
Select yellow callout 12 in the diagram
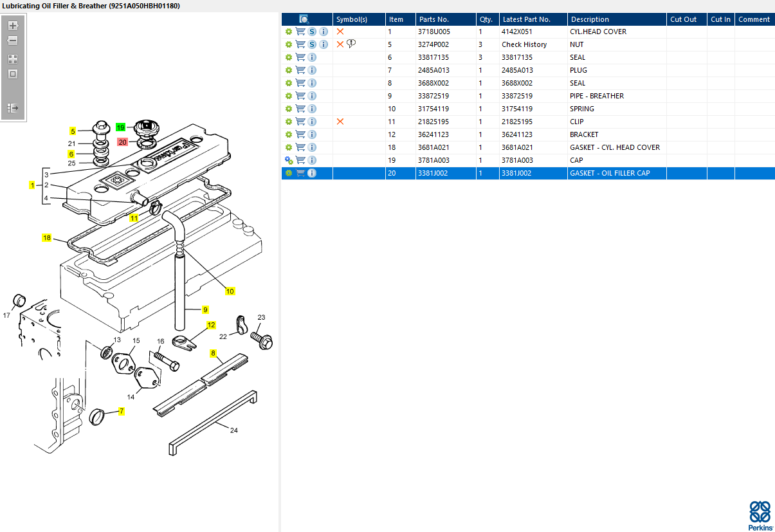211,325
